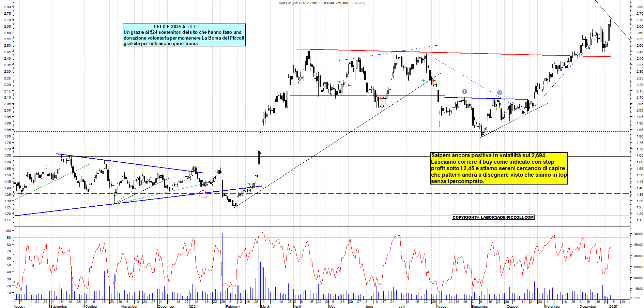This screenshot has width=644, height=308.
Task: Click the 'July' month label
Action: point(402,306)
